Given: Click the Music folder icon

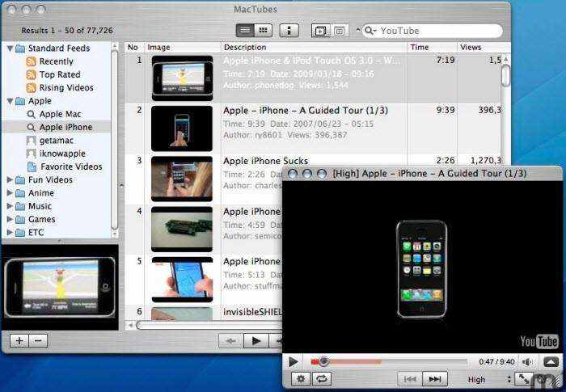Looking at the screenshot, I should pos(20,206).
